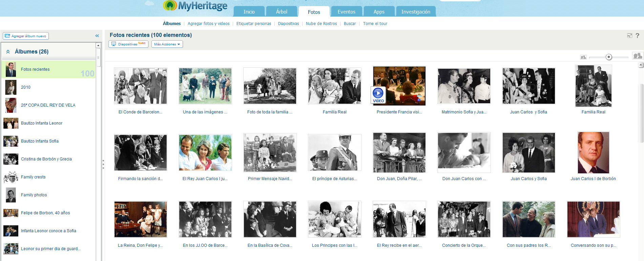The width and height of the screenshot is (644, 261).
Task: Play the Presidente Francia video icon
Action: [x=378, y=93]
